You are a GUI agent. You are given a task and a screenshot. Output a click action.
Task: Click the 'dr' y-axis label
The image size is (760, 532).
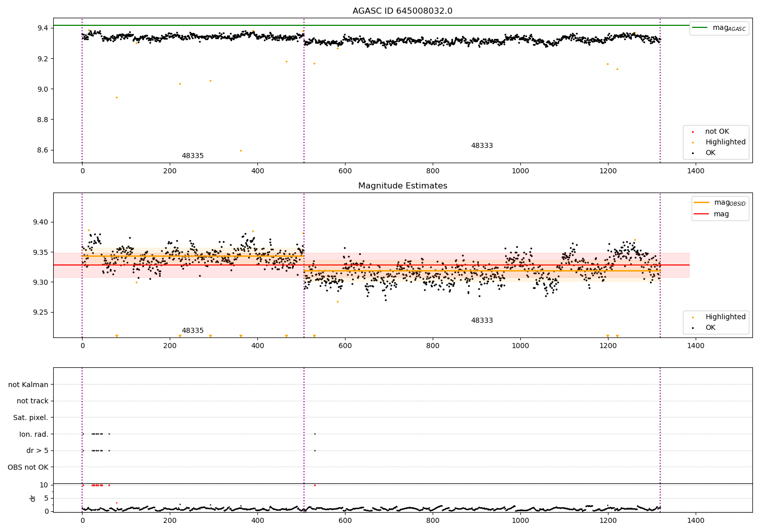tap(33, 498)
